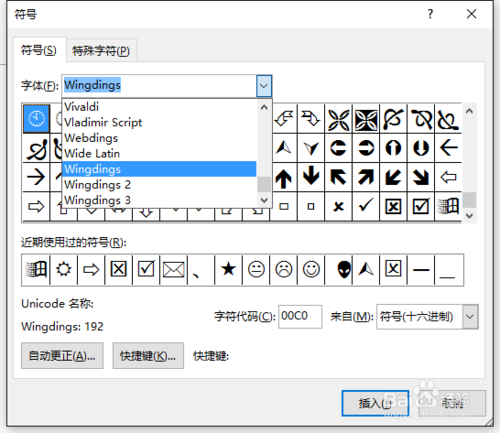Image resolution: width=500 pixels, height=433 pixels.
Task: Pick recent long dash symbol
Action: click(421, 269)
